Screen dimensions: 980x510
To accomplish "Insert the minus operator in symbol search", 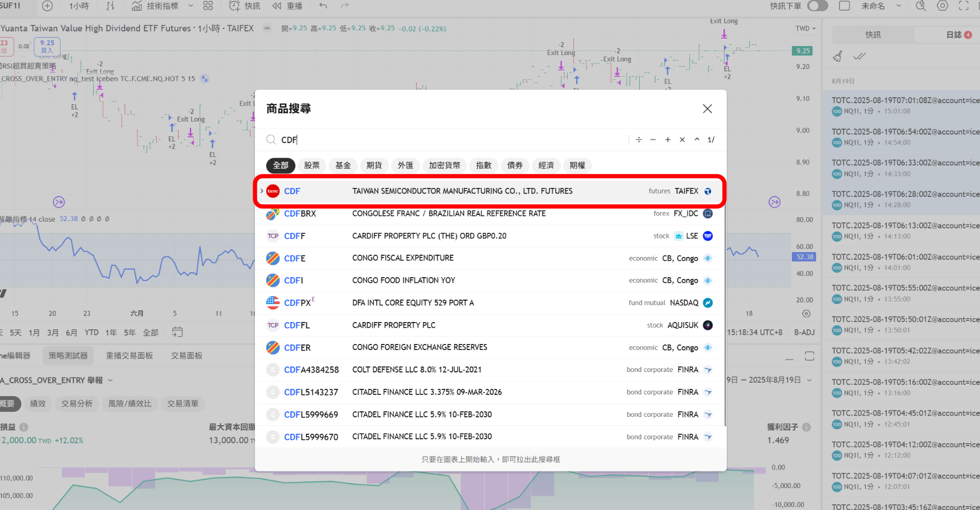I will 653,140.
